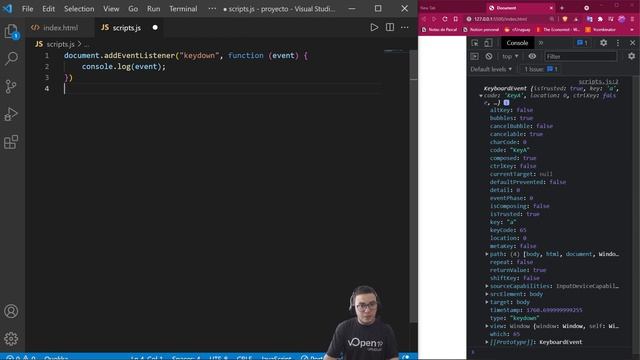Show the console sidebar
Screen dimensions: 640x360
click(475, 56)
